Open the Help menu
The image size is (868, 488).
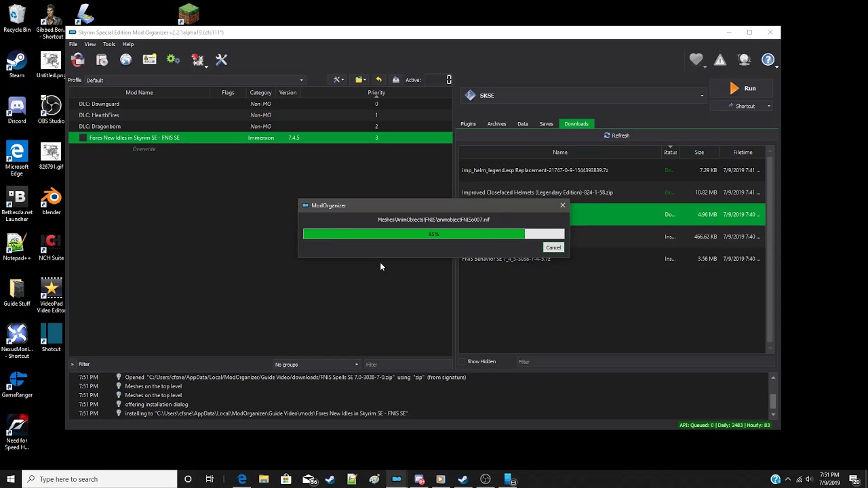[128, 44]
